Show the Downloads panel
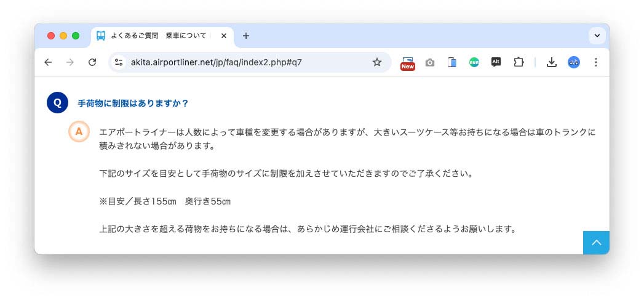The image size is (644, 300). point(552,62)
